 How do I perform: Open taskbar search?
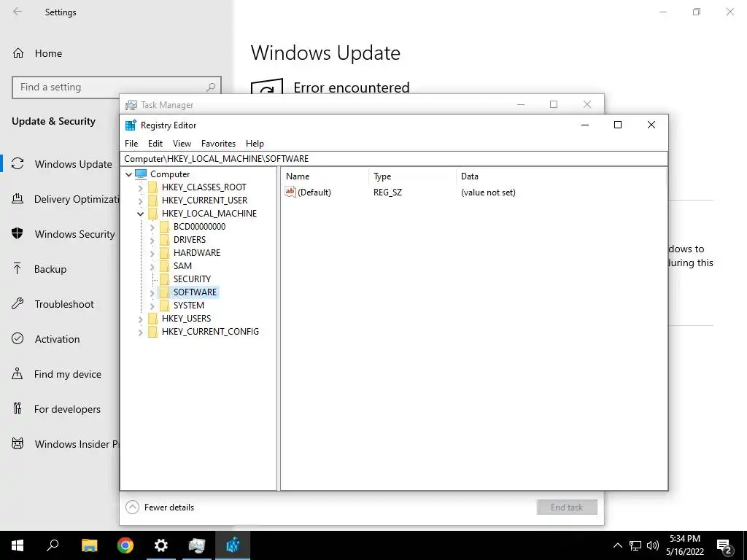coord(53,545)
